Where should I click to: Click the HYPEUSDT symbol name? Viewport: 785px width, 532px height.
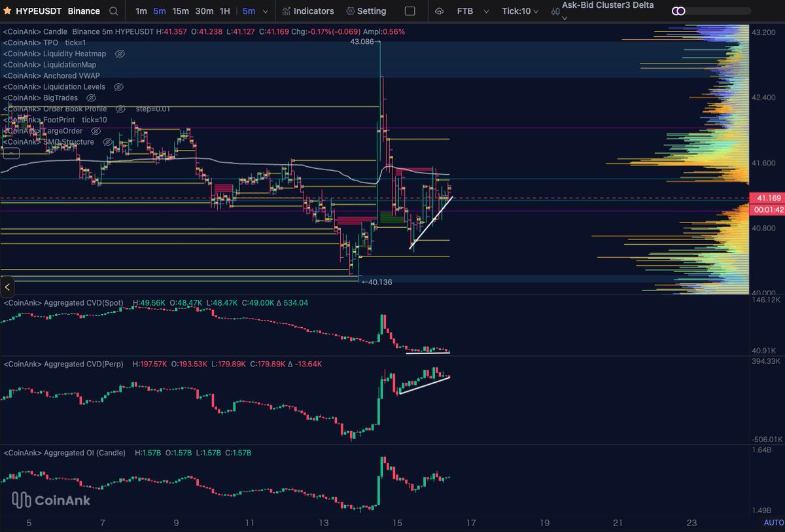click(x=40, y=11)
